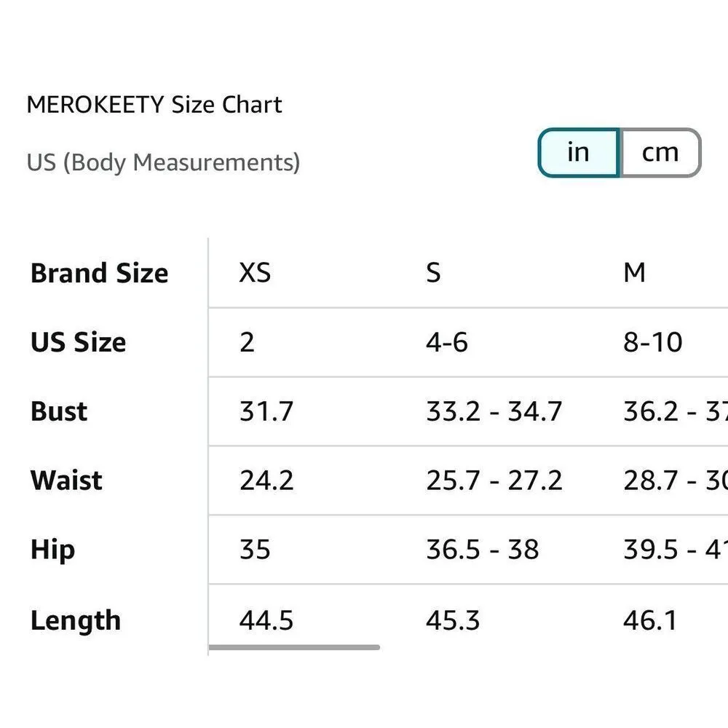The height and width of the screenshot is (728, 728).
Task: Click the Bust row label
Action: point(59,411)
